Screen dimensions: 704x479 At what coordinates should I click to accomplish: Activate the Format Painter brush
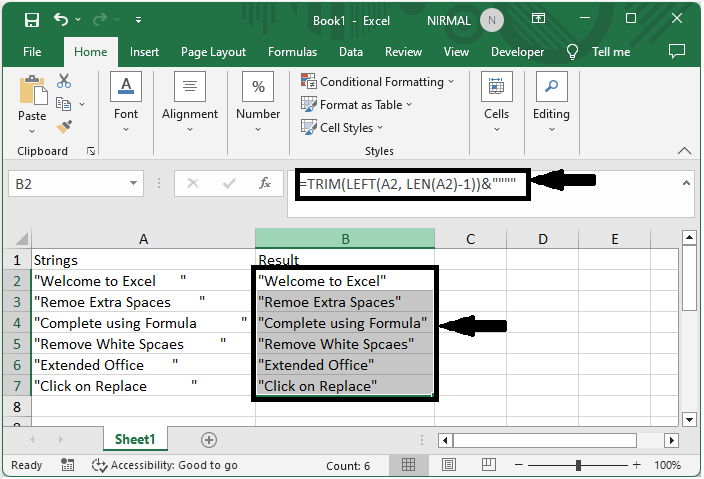pyautogui.click(x=64, y=127)
